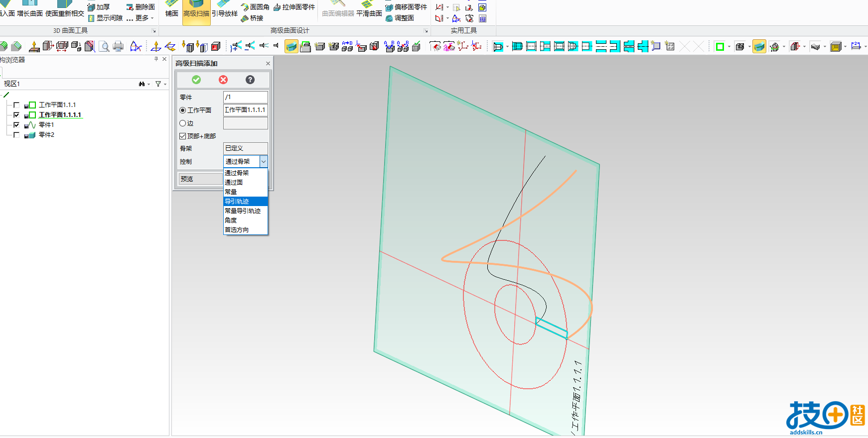Open dropdown beside gold cube toolbar icon
This screenshot has width=868, height=438.
[845, 47]
